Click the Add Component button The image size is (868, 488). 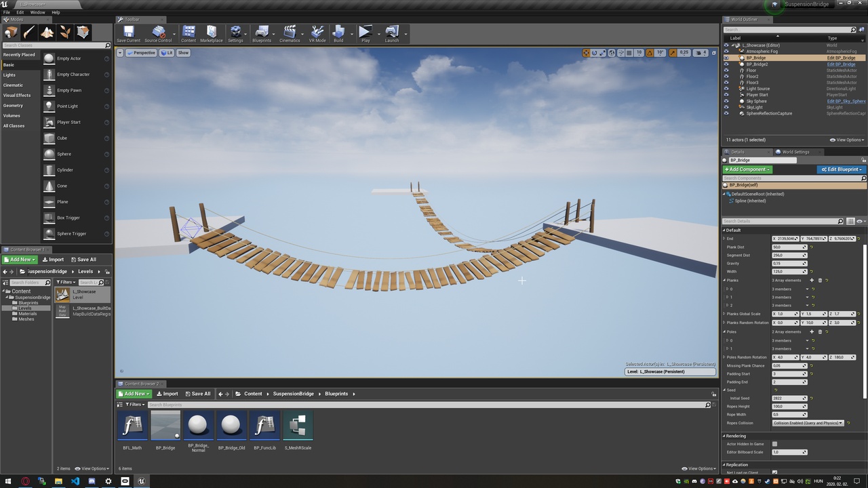click(747, 169)
